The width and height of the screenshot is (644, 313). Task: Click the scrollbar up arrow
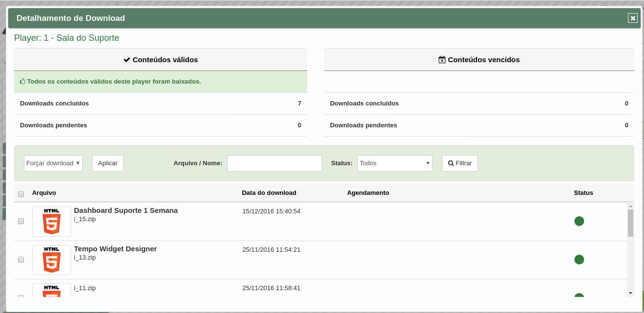[630, 206]
